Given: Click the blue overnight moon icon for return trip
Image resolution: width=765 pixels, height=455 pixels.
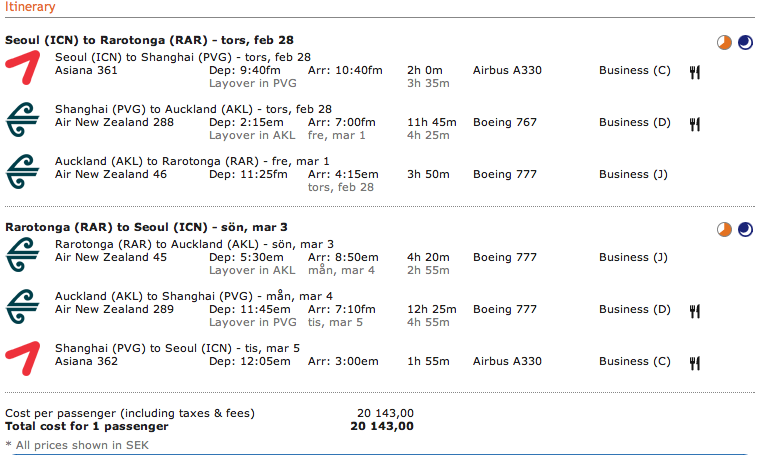Looking at the screenshot, I should 745,229.
